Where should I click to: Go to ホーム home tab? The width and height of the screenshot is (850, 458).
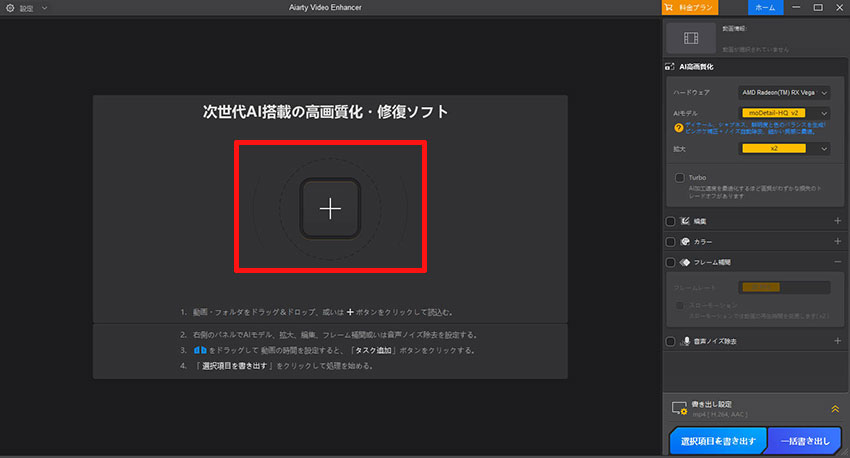pyautogui.click(x=765, y=8)
